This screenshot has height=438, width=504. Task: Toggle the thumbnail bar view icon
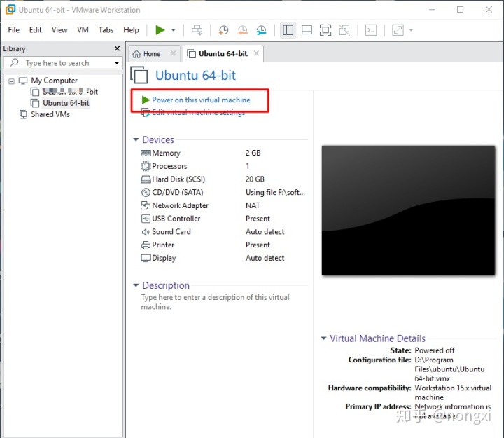coord(307,30)
